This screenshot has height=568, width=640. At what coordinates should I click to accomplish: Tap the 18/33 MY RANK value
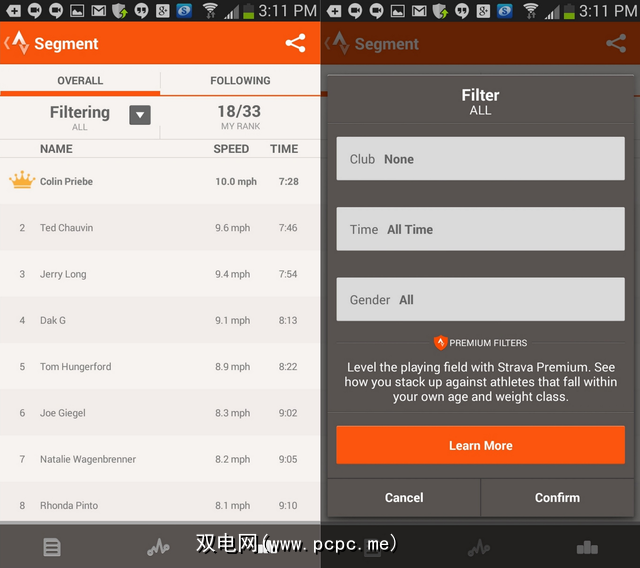(239, 117)
